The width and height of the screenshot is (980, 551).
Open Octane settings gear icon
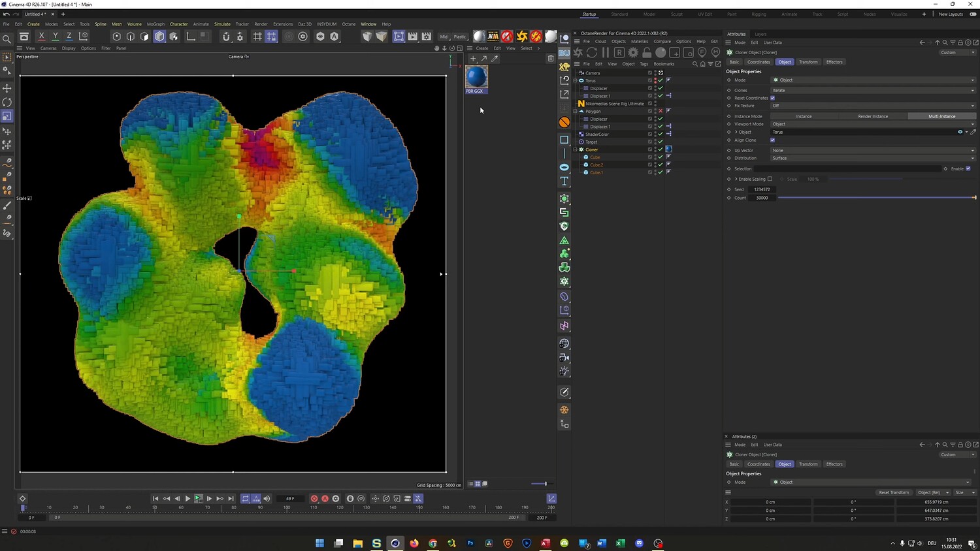click(633, 52)
